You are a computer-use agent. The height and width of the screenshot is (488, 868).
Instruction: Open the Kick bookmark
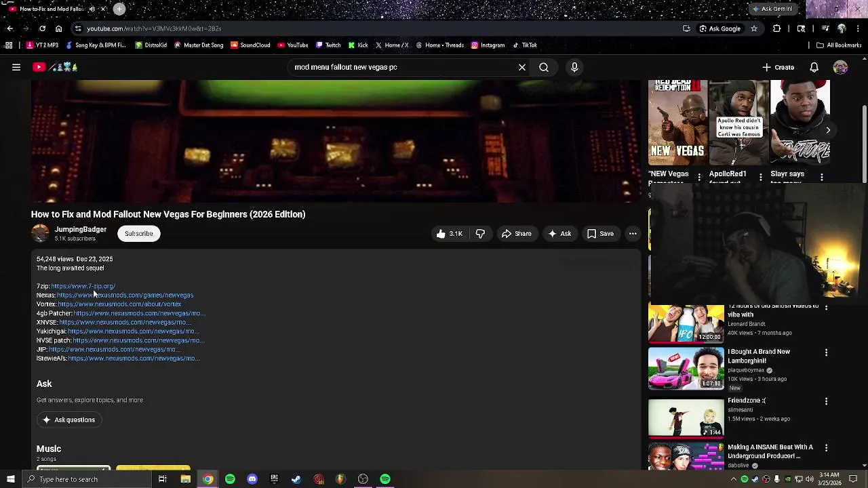[358, 45]
